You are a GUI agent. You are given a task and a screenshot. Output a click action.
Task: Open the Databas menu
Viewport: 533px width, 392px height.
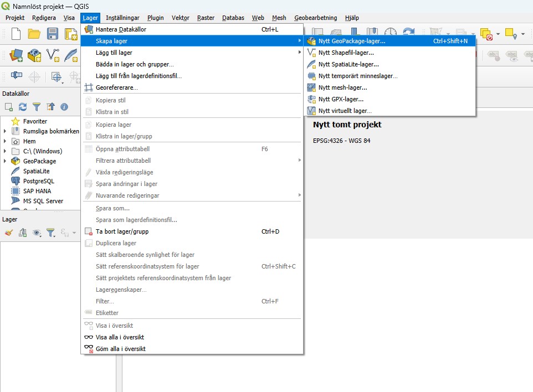(x=233, y=18)
